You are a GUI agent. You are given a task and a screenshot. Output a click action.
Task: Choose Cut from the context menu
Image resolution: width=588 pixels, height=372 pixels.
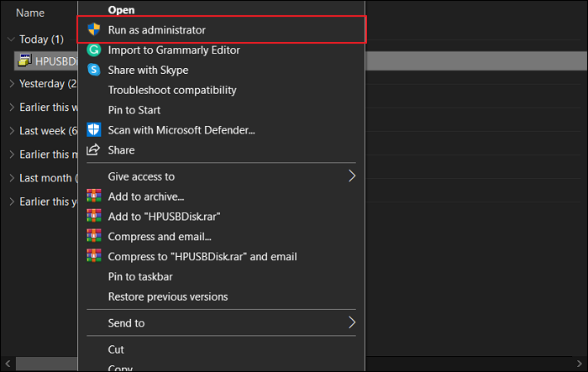(117, 349)
